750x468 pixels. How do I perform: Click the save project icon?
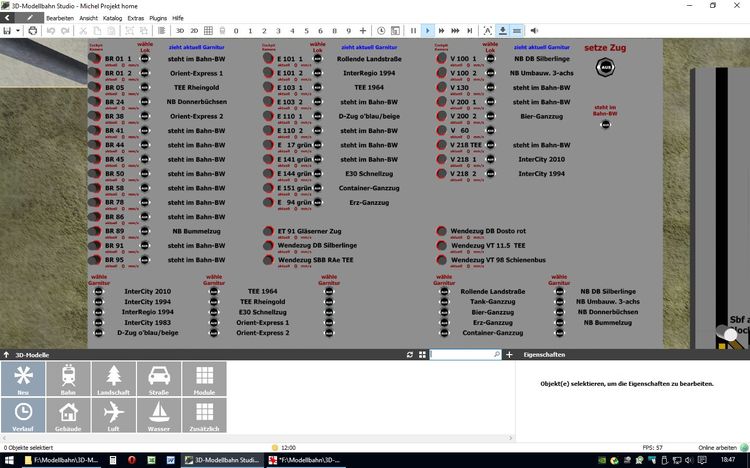pyautogui.click(x=7, y=31)
